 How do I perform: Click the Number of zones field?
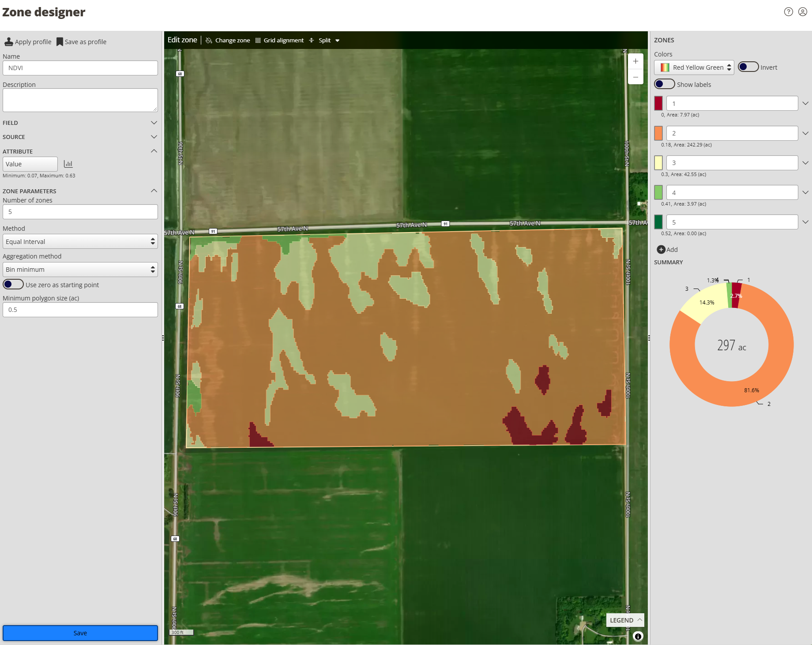[x=80, y=212]
